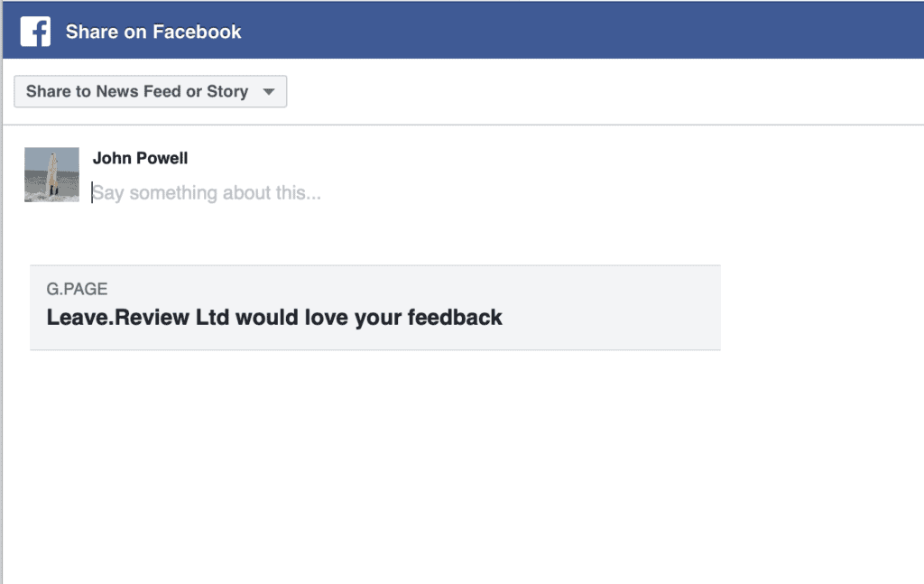Image resolution: width=924 pixels, height=584 pixels.
Task: Click the white margin right of the link preview card
Action: click(821, 307)
